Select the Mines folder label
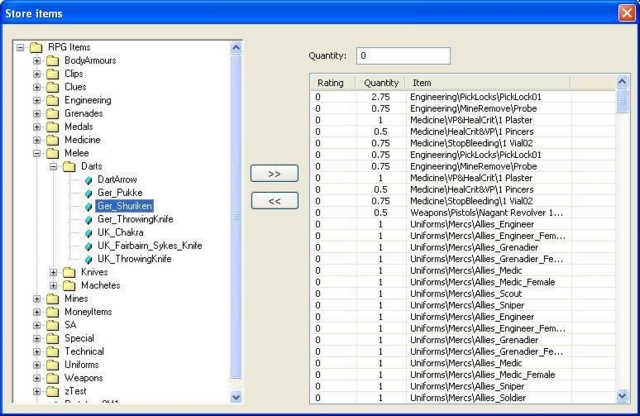The height and width of the screenshot is (416, 640). click(x=76, y=299)
